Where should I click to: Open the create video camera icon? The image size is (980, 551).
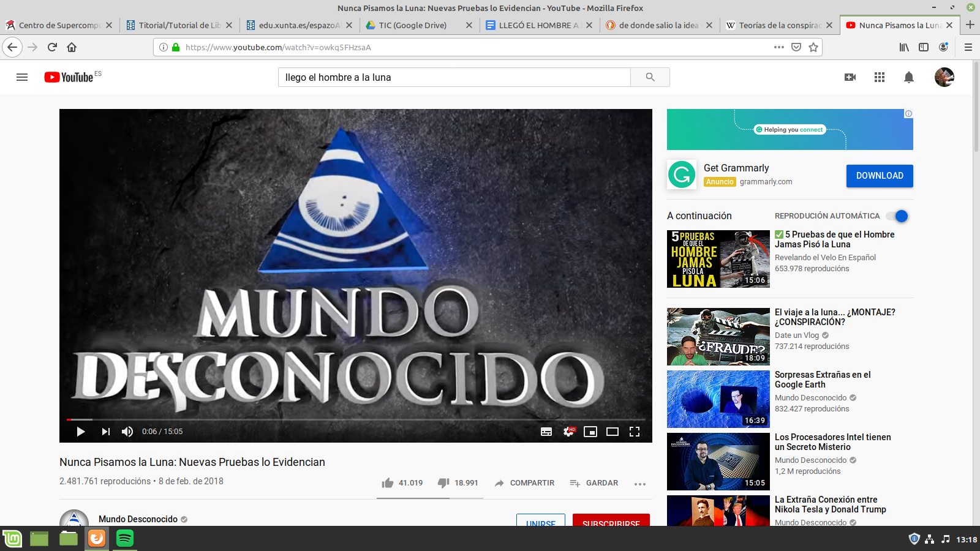(x=850, y=77)
